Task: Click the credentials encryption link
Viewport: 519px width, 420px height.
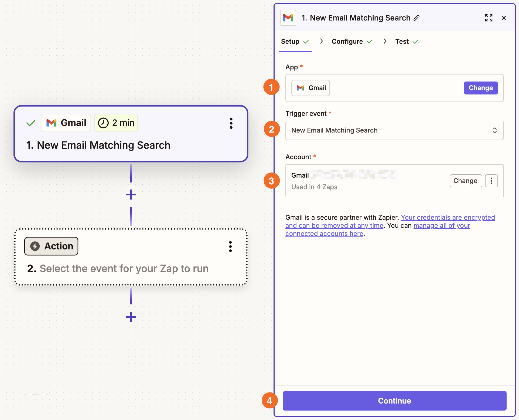Action: pos(448,217)
